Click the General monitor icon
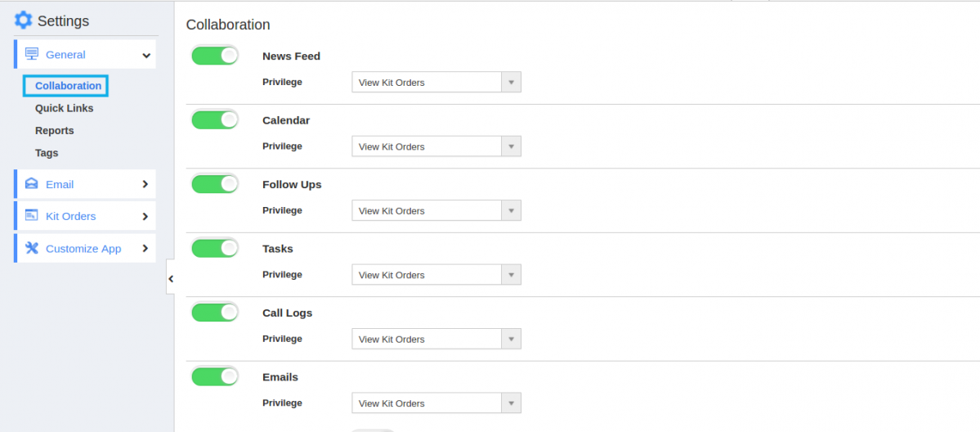This screenshot has width=980, height=432. [32, 55]
